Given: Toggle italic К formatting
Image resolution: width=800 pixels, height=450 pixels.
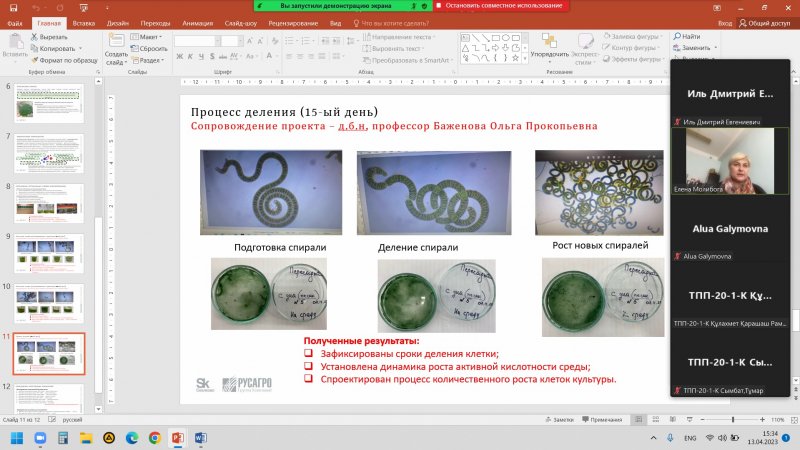Looking at the screenshot, I should (x=190, y=56).
